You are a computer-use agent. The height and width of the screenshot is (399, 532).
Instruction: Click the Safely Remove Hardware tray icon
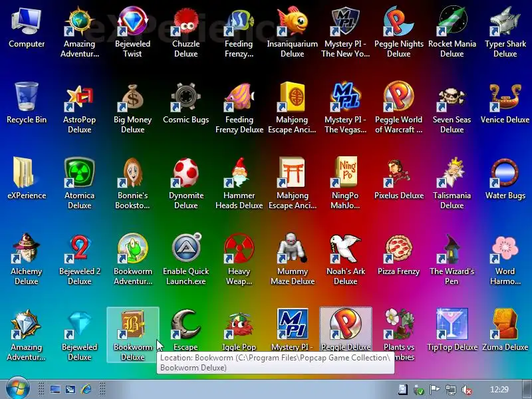coord(419,390)
